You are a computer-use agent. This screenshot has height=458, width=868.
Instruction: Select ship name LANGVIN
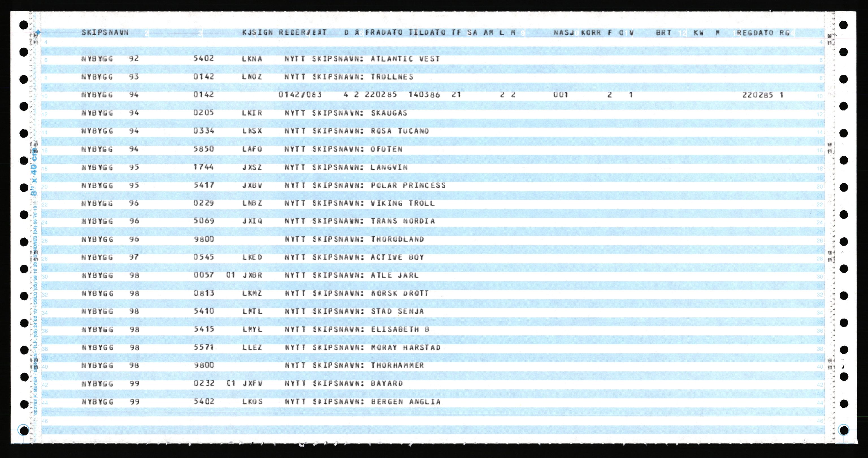click(x=389, y=167)
